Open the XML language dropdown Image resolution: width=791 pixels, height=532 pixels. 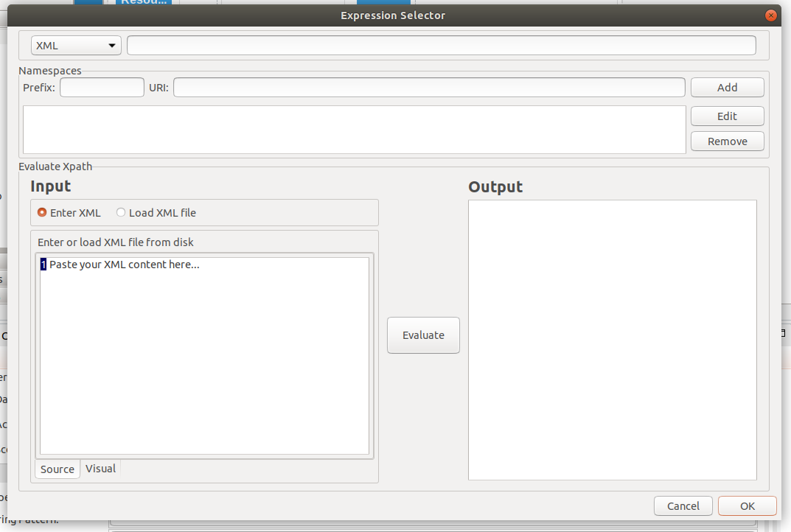click(76, 45)
